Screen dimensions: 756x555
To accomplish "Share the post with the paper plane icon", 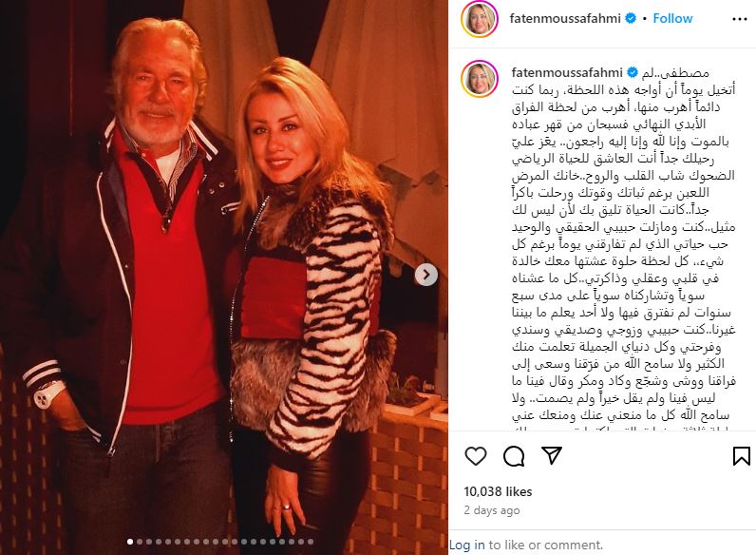I will tap(552, 455).
